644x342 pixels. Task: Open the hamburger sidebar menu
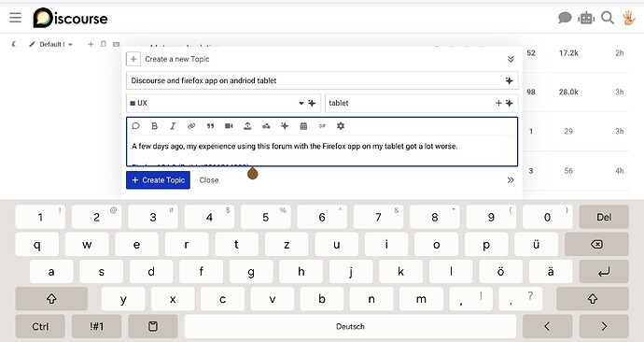[x=15, y=18]
